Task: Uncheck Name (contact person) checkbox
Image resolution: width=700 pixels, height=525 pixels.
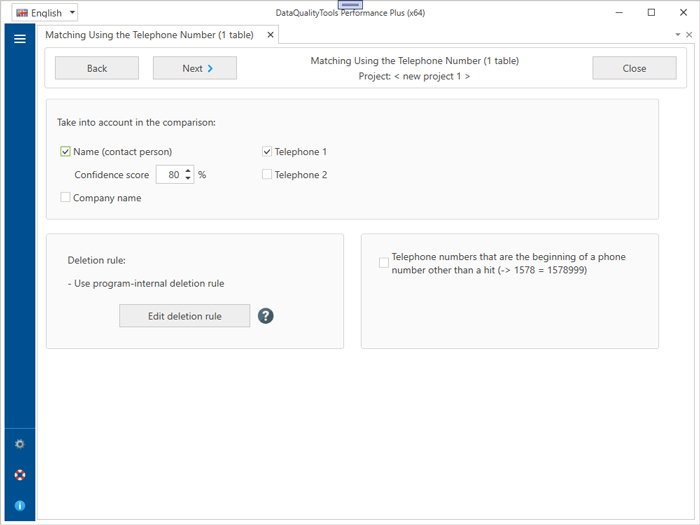Action: tap(66, 152)
